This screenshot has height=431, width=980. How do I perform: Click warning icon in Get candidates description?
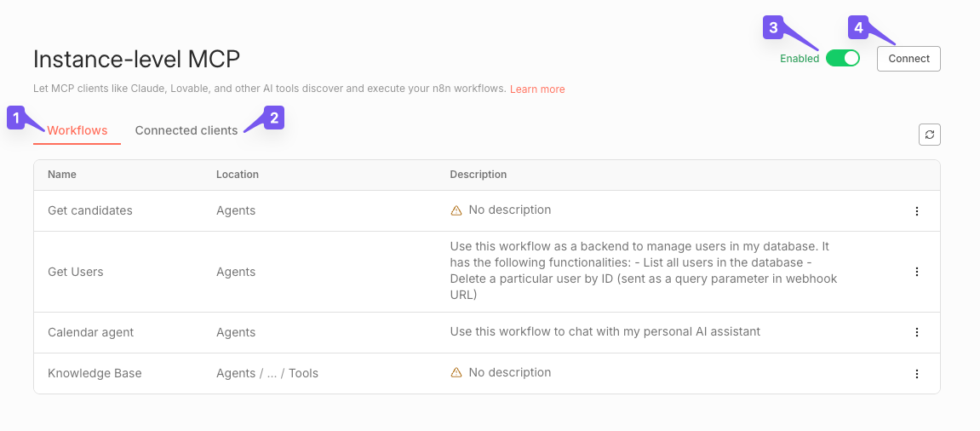456,210
